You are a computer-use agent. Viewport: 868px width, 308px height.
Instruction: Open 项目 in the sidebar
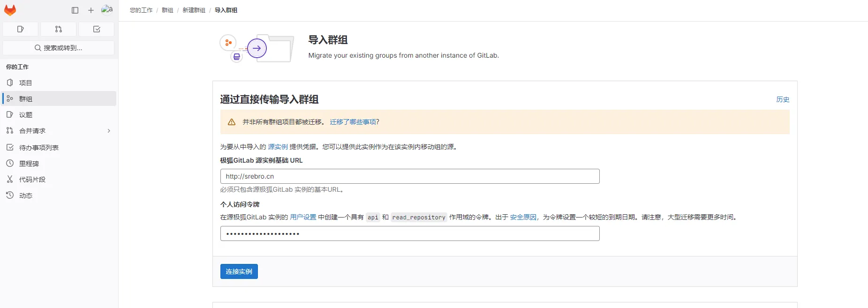click(26, 83)
